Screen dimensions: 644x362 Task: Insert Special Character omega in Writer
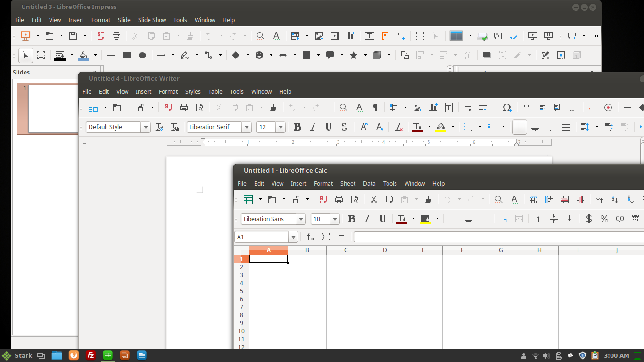pyautogui.click(x=507, y=107)
